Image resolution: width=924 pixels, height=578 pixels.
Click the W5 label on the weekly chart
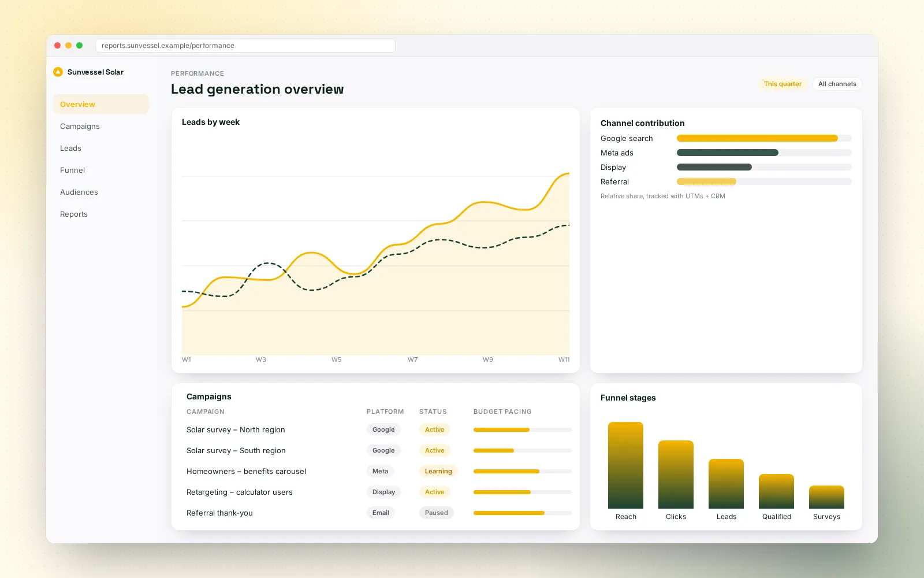coord(337,360)
